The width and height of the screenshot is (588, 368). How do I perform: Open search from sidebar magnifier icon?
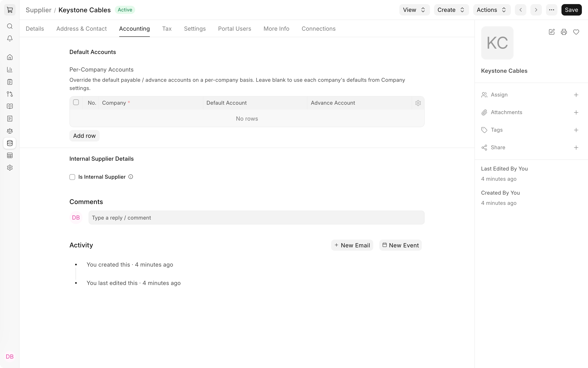[10, 26]
